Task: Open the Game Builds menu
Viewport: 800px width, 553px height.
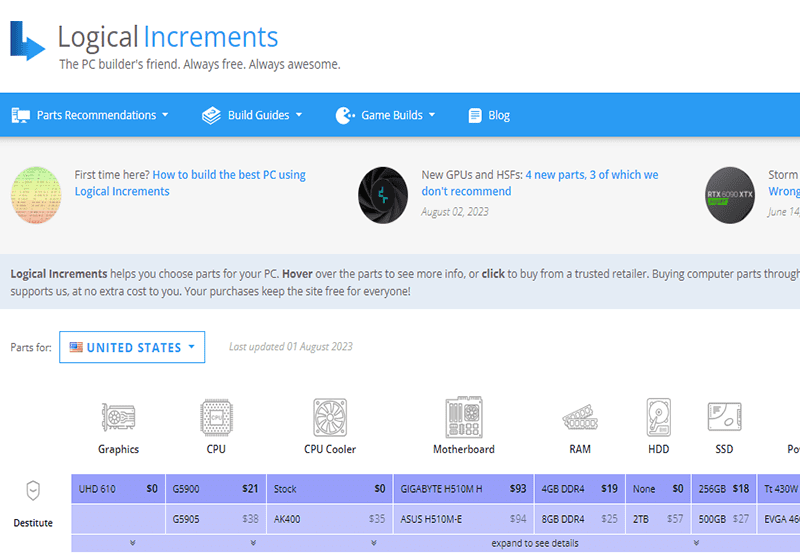Action: (x=385, y=115)
